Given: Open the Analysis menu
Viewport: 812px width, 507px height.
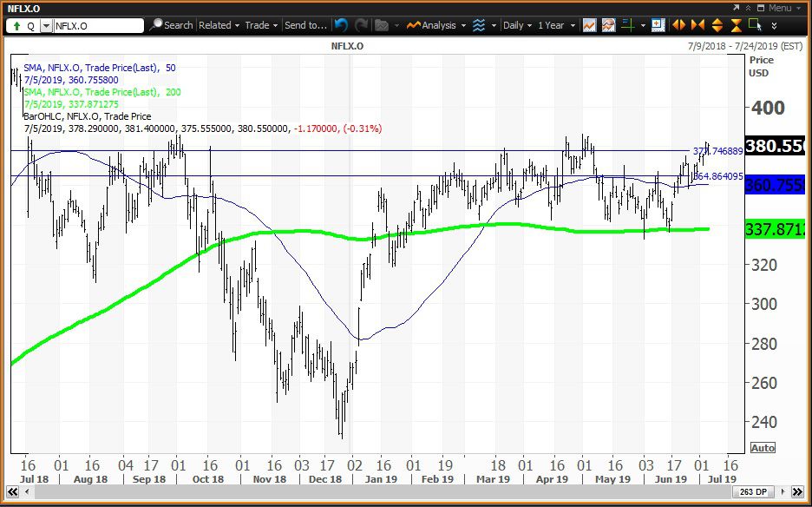Looking at the screenshot, I should click(x=436, y=25).
